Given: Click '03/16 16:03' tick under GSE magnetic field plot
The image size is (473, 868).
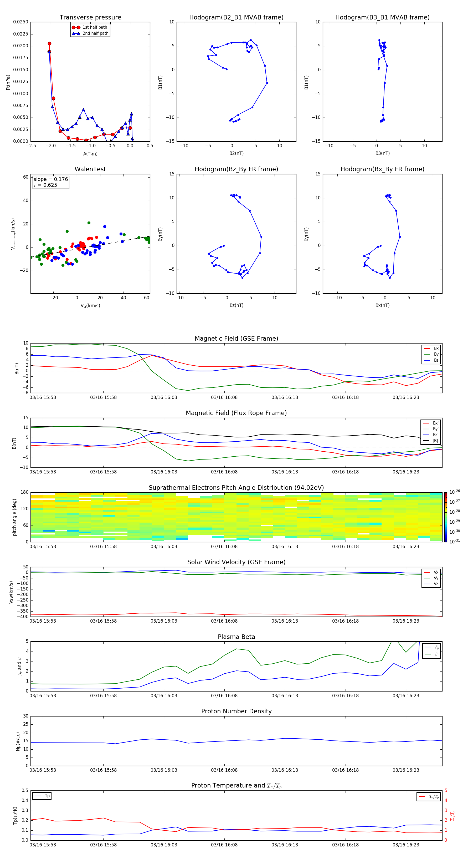Looking at the screenshot, I should (164, 398).
